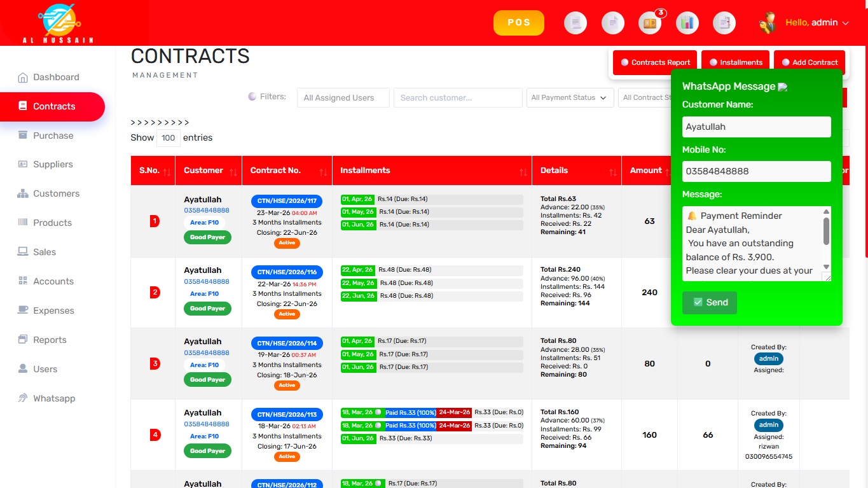Viewport: 868px width, 488px height.
Task: Click the message box scrollbar
Action: [826, 232]
